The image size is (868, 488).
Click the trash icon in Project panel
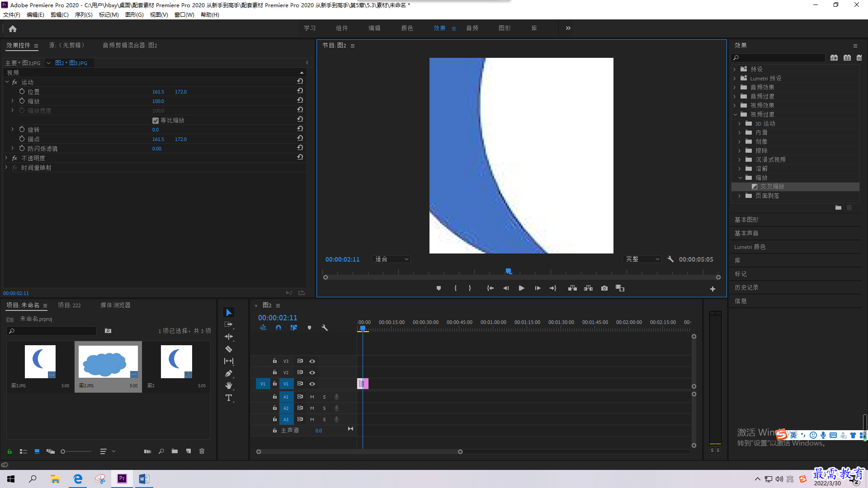click(x=202, y=451)
